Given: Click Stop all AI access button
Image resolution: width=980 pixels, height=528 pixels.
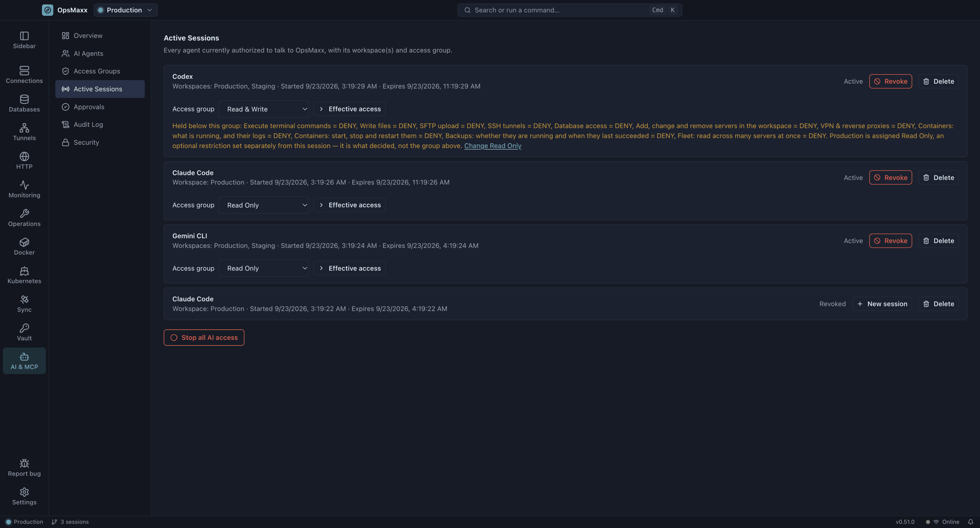Looking at the screenshot, I should coord(203,337).
